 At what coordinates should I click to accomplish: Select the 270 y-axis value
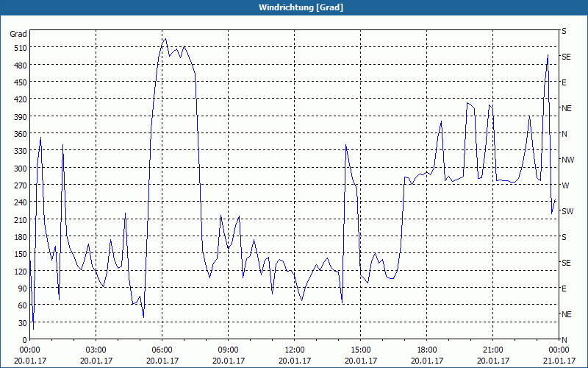coord(21,185)
